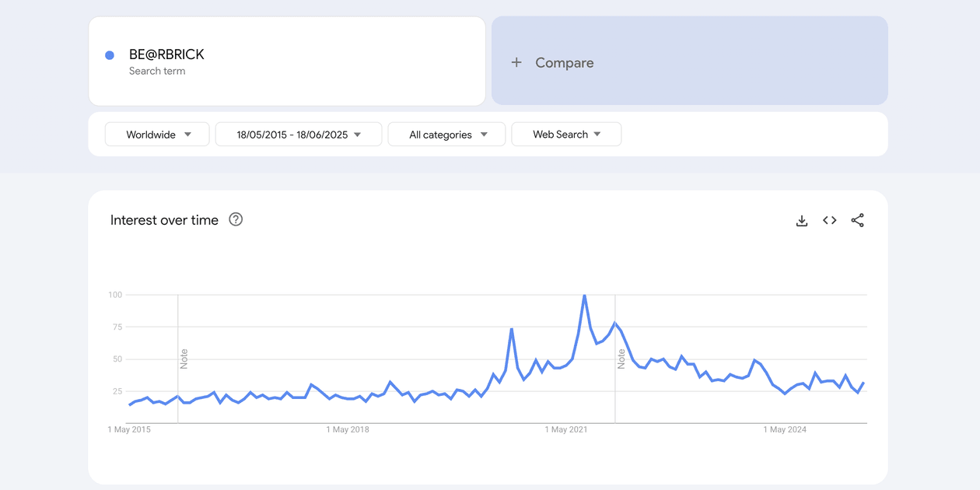Click the Interest over time heading
This screenshot has width=980, height=490.
click(164, 220)
